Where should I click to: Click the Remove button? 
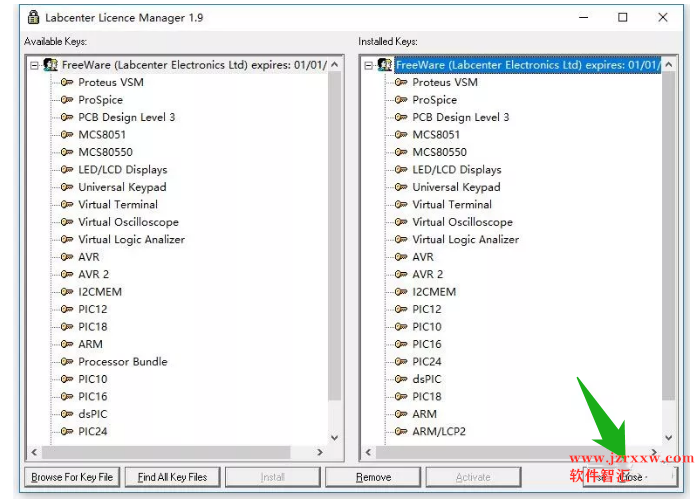(373, 477)
